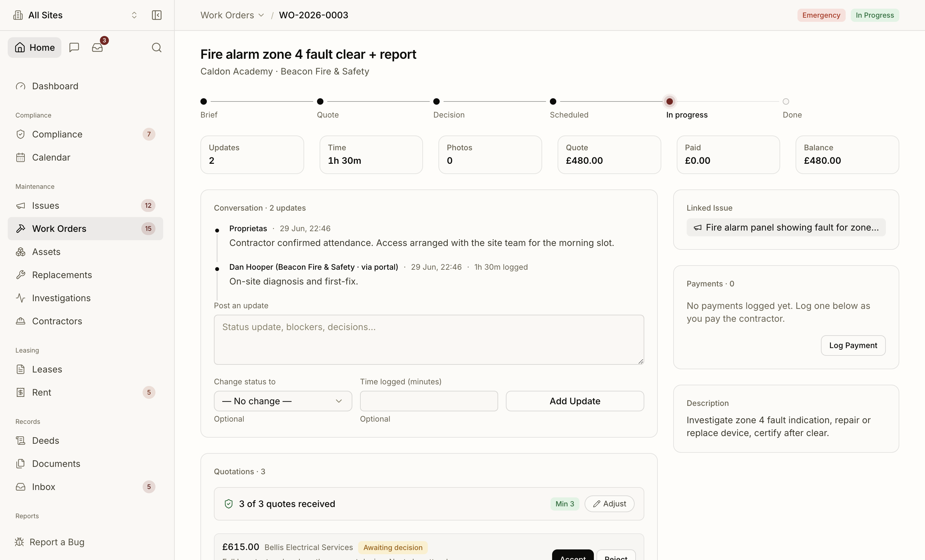
Task: Accept the Bellis Electrical Services quote
Action: pos(572,555)
